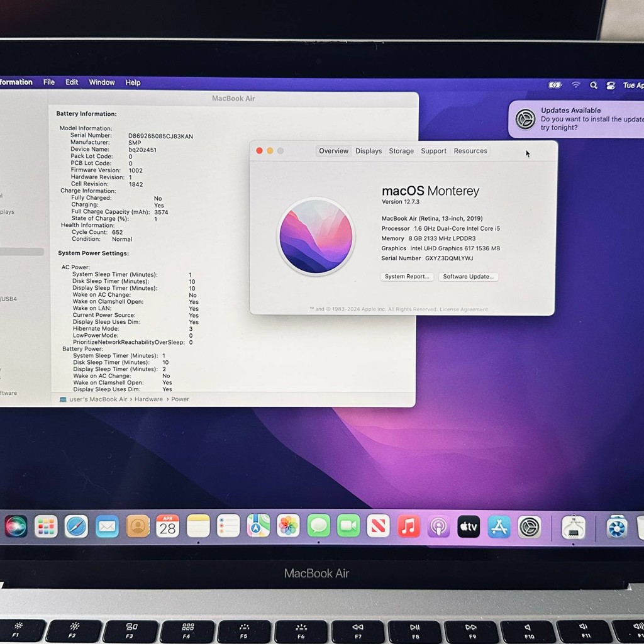Open the File menu
The height and width of the screenshot is (644, 644).
point(49,82)
